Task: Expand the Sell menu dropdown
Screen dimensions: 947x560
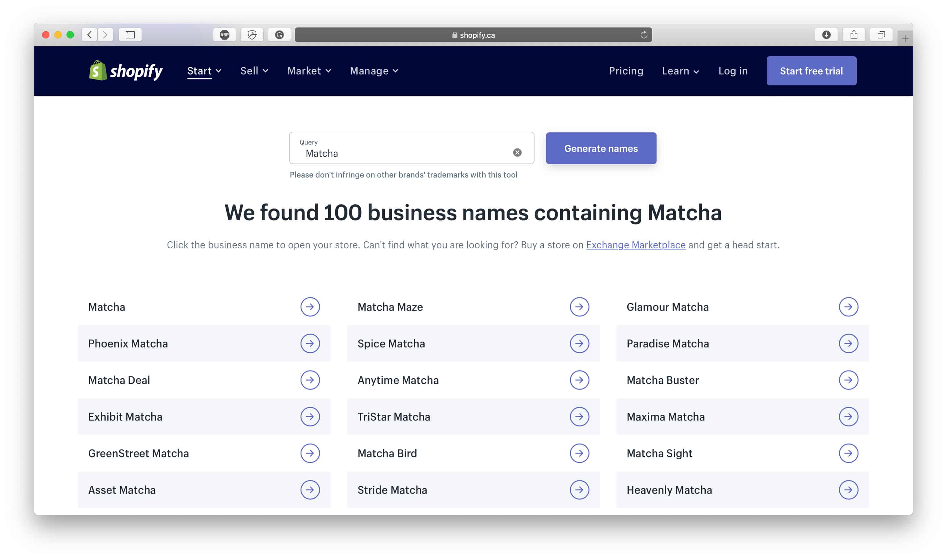Action: tap(254, 71)
